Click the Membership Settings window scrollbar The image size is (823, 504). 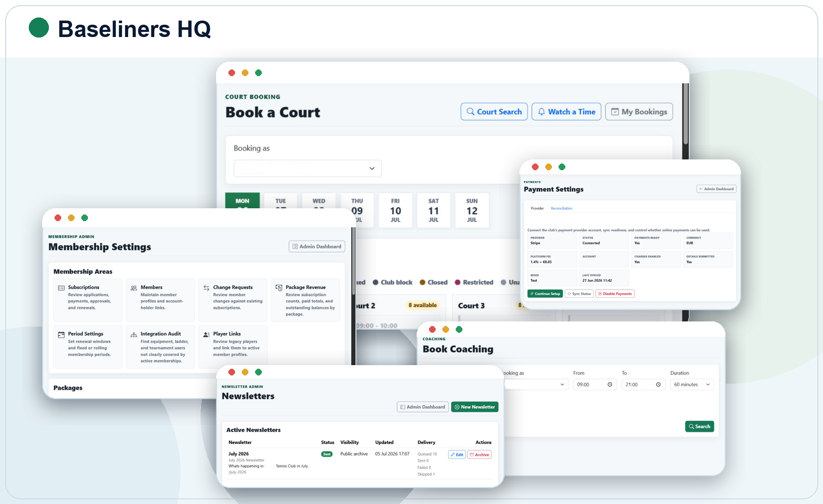pyautogui.click(x=353, y=262)
